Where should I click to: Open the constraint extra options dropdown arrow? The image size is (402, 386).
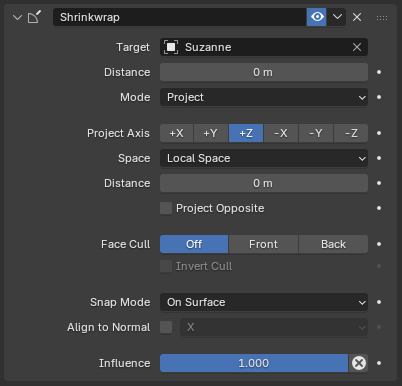tap(337, 17)
